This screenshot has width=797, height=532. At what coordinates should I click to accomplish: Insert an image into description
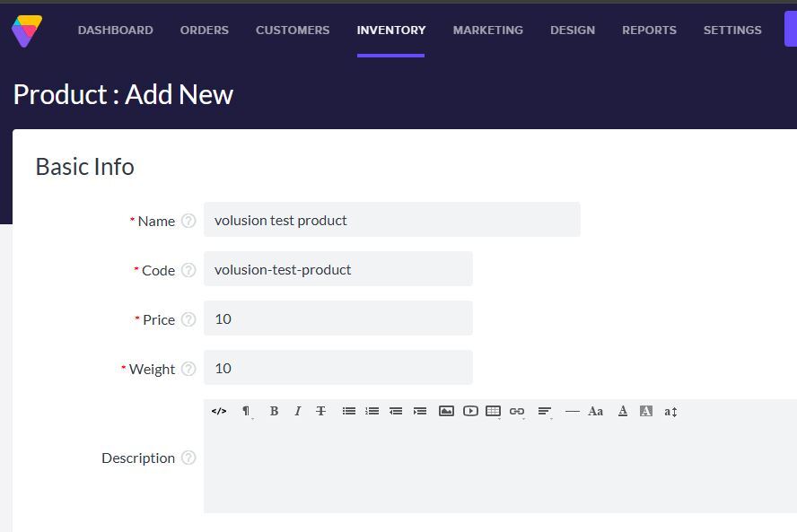pos(446,411)
